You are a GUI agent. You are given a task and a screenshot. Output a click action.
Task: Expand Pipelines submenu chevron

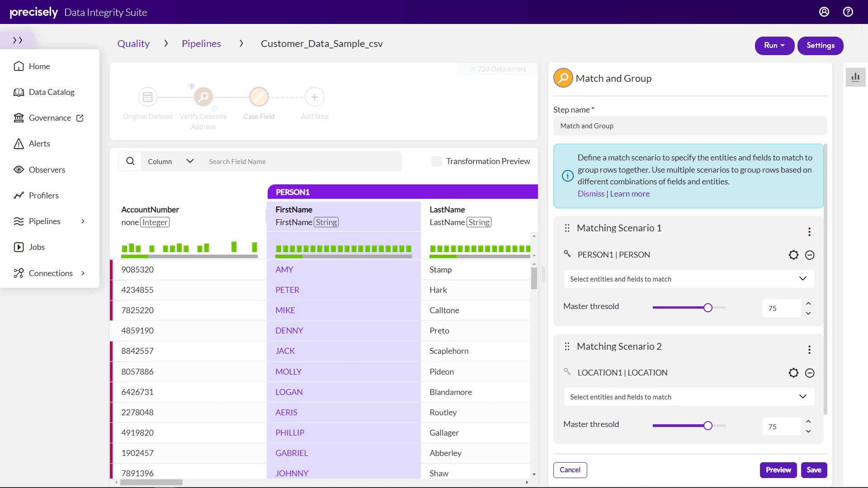click(x=83, y=221)
